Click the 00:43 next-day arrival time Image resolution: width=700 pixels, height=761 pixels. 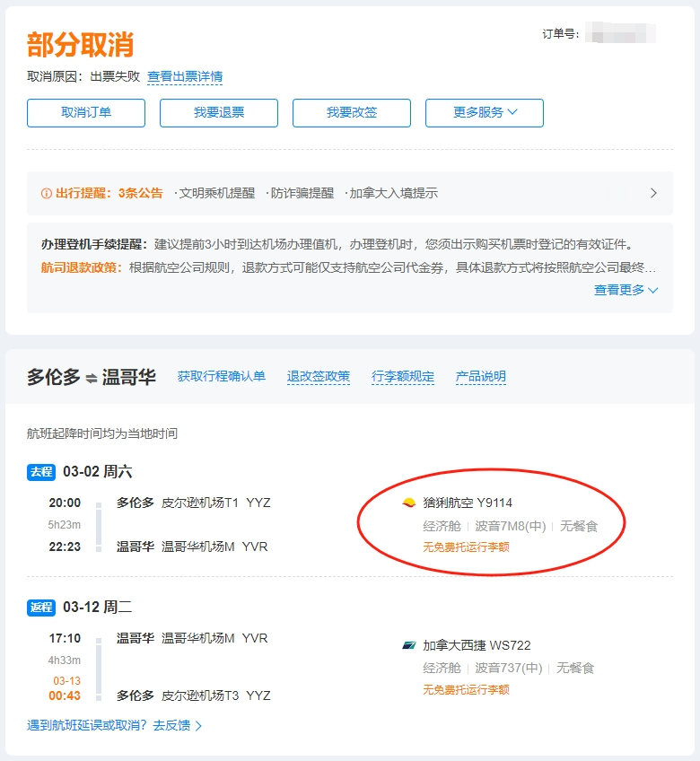point(65,695)
